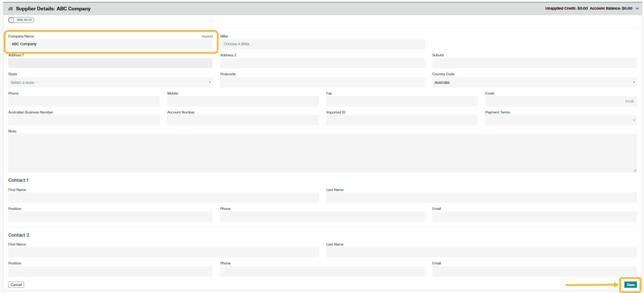Click Contact 1 First Name field
644x293 pixels.
pyautogui.click(x=163, y=198)
